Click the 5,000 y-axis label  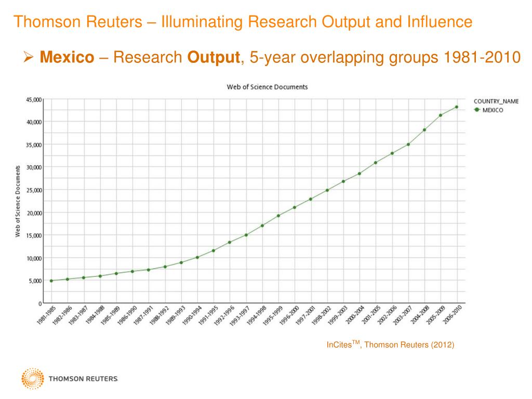(35, 281)
